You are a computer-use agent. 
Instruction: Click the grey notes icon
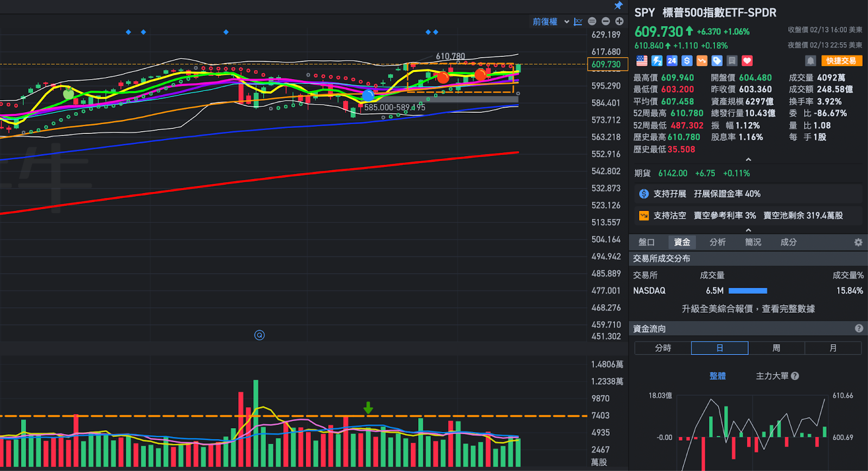tap(732, 61)
